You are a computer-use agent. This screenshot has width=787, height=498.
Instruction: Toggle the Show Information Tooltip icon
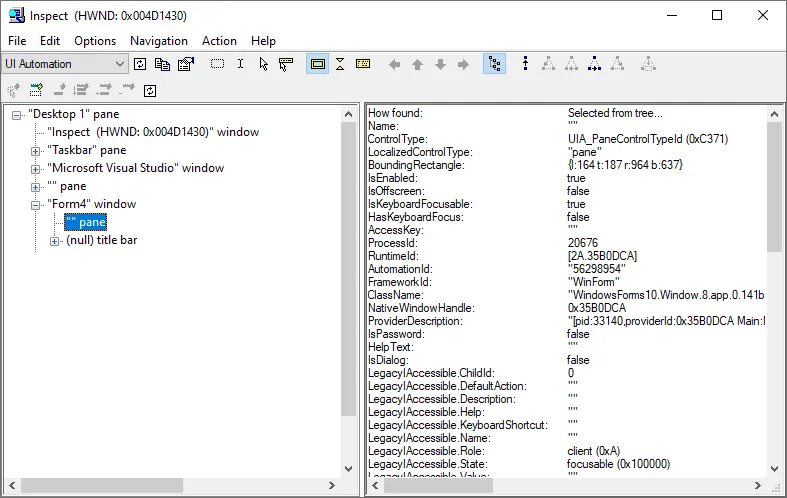(x=363, y=64)
